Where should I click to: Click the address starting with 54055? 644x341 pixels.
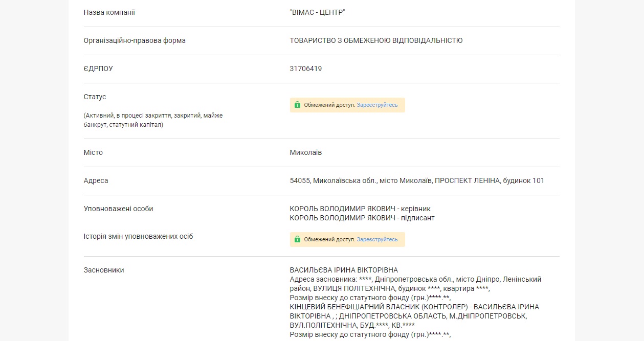coord(417,180)
